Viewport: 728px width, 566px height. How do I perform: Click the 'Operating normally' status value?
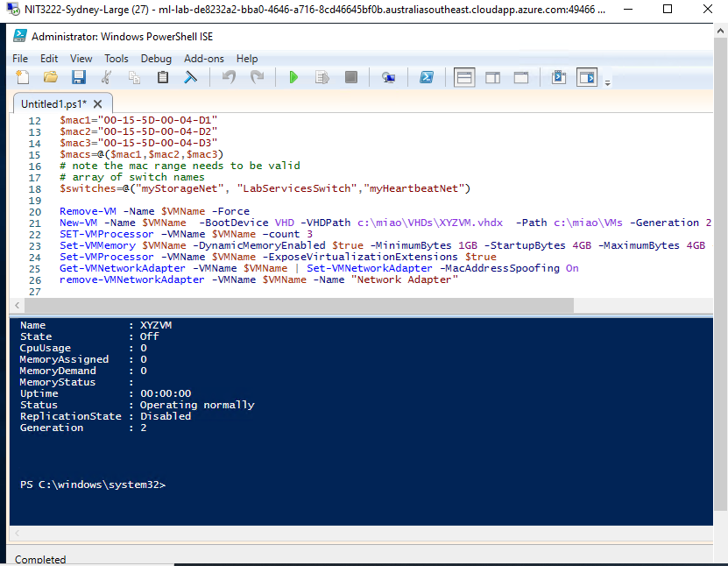[x=197, y=405]
